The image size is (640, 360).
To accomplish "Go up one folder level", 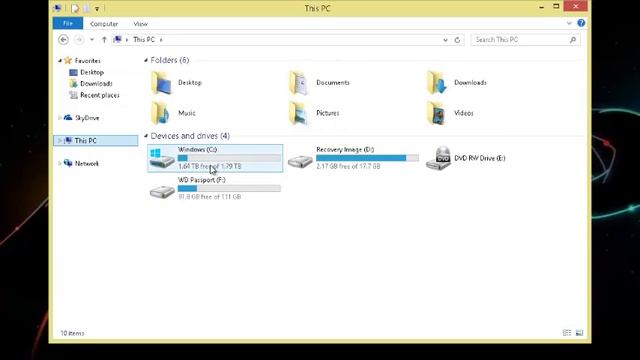I will (x=104, y=40).
